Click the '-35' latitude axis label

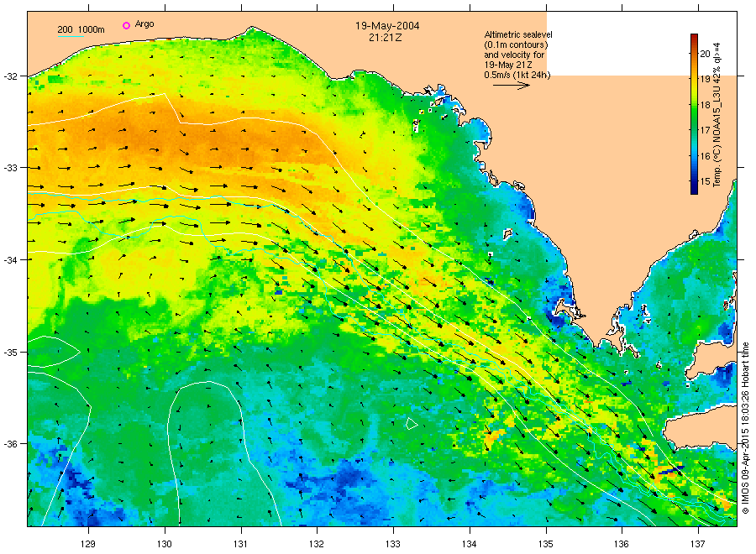(10, 353)
